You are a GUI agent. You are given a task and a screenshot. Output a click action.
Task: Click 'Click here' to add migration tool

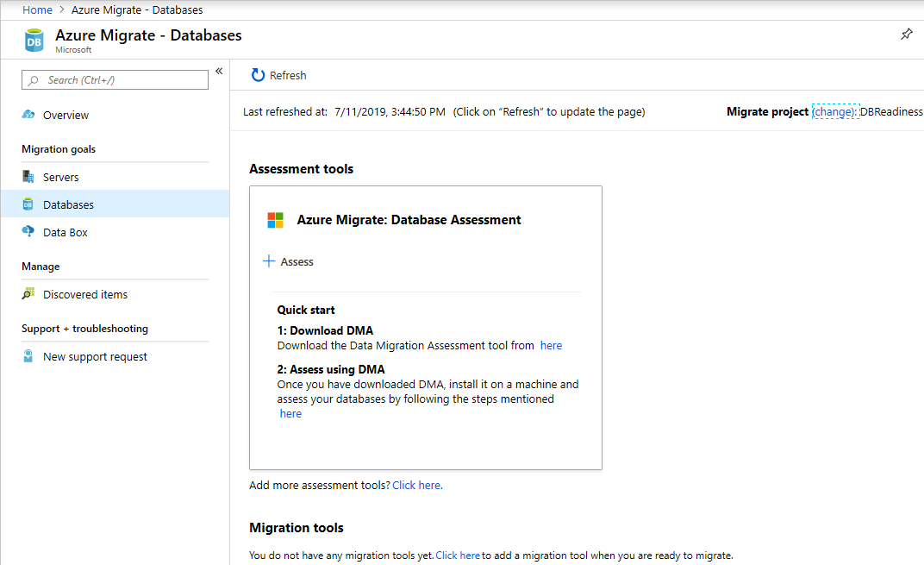458,555
